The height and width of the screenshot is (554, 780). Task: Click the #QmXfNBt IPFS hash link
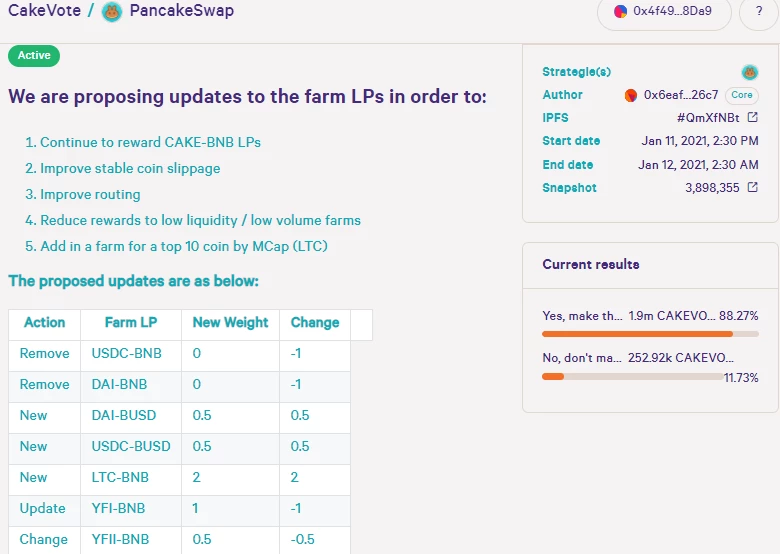pyautogui.click(x=708, y=118)
